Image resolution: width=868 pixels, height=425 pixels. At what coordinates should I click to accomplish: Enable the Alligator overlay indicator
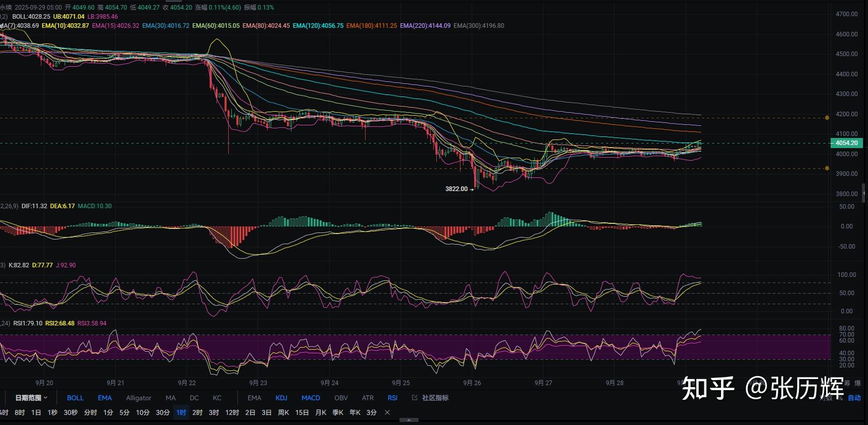tap(138, 398)
